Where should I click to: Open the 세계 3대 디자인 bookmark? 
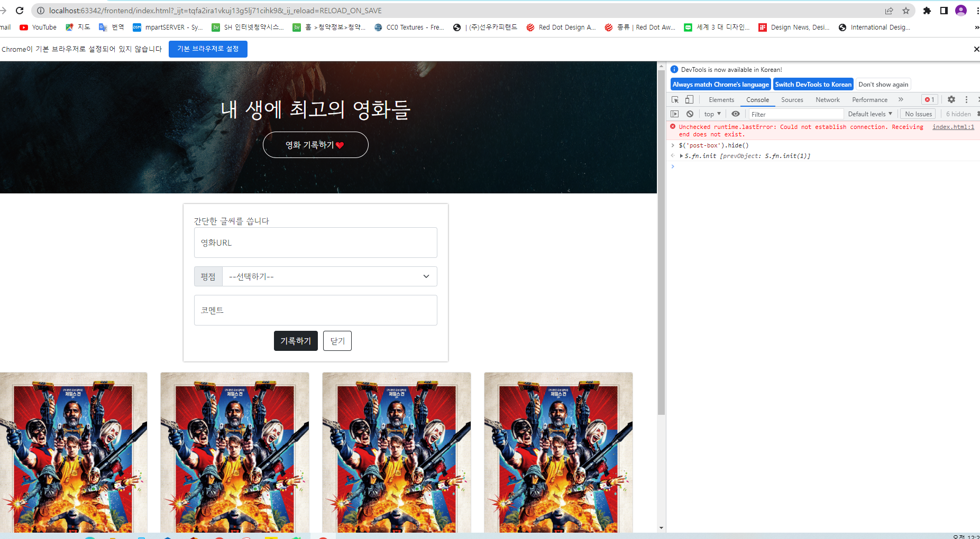coord(717,27)
